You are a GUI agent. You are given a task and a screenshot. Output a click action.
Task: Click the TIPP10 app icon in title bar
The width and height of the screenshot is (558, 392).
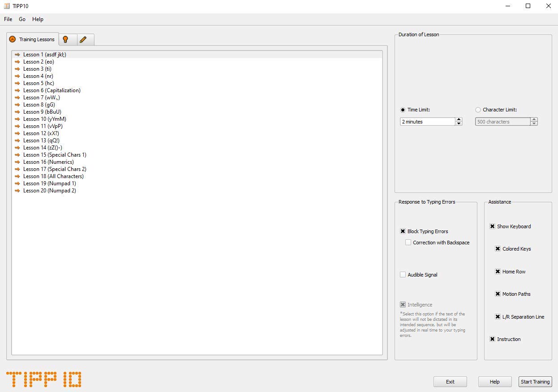[7, 6]
